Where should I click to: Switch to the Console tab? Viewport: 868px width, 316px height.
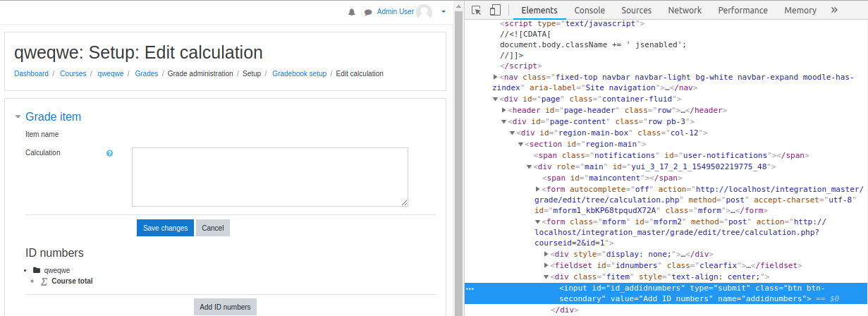pyautogui.click(x=589, y=10)
